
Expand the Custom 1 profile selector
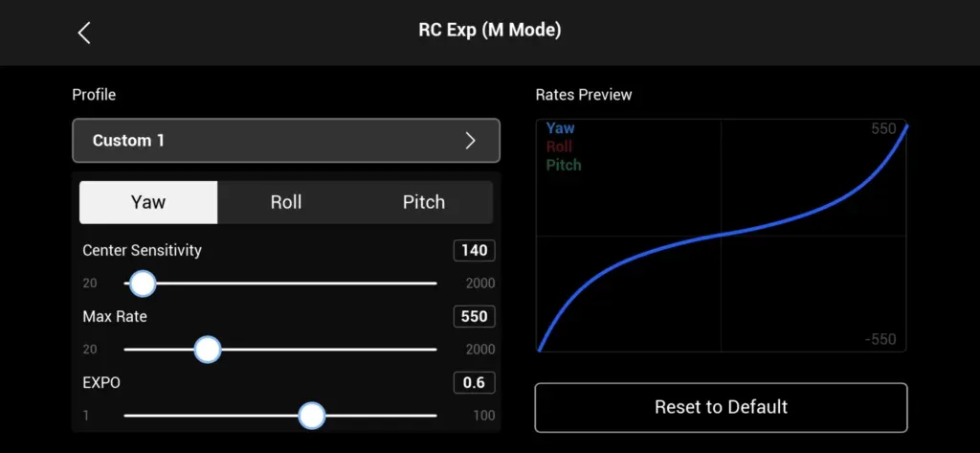tap(285, 141)
